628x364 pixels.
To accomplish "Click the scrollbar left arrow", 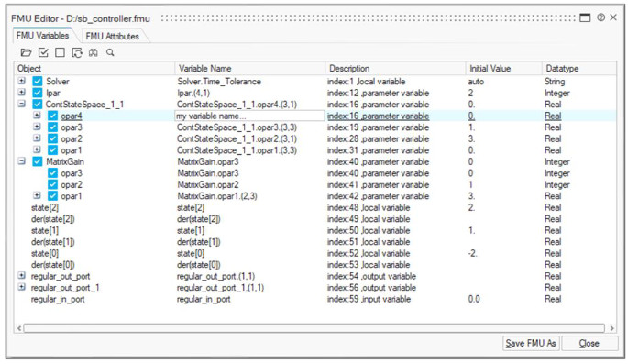I will pyautogui.click(x=19, y=328).
